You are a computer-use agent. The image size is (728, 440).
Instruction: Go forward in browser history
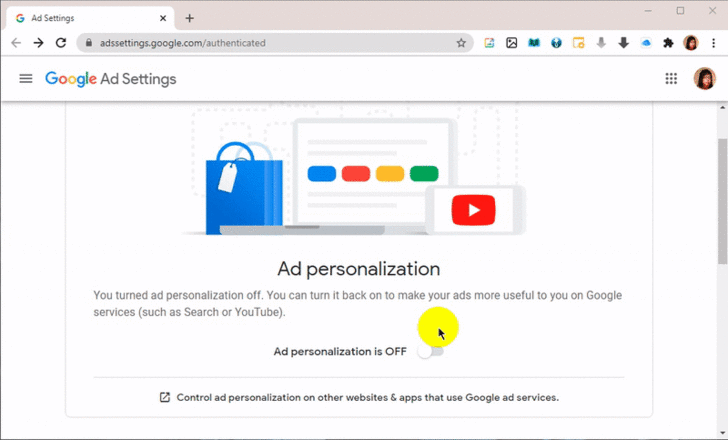click(x=39, y=43)
